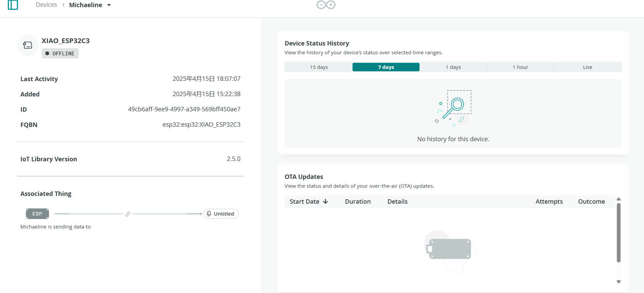Click the Added timestamp 15:22:38

[x=207, y=94]
